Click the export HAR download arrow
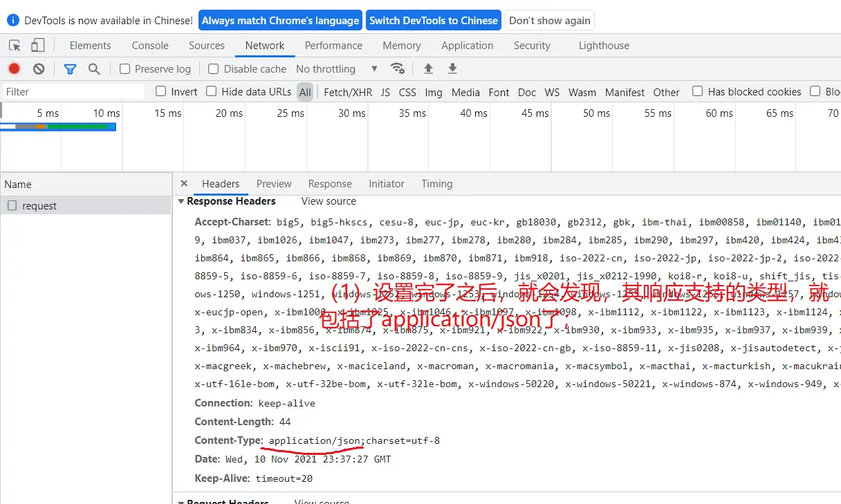The height and width of the screenshot is (504, 841). pyautogui.click(x=452, y=68)
